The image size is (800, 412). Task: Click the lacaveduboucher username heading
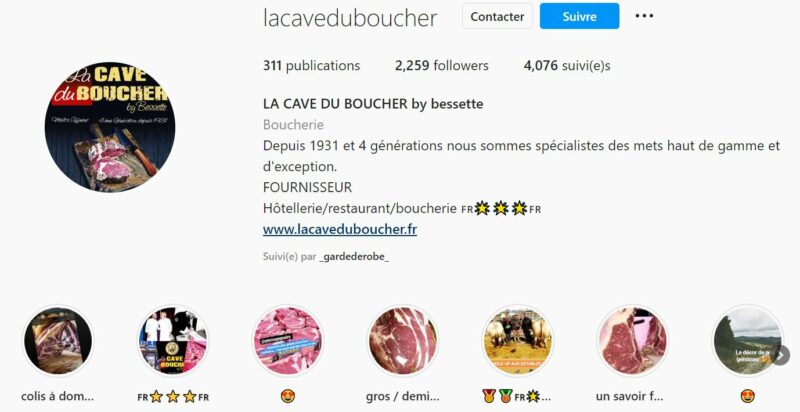coord(350,18)
